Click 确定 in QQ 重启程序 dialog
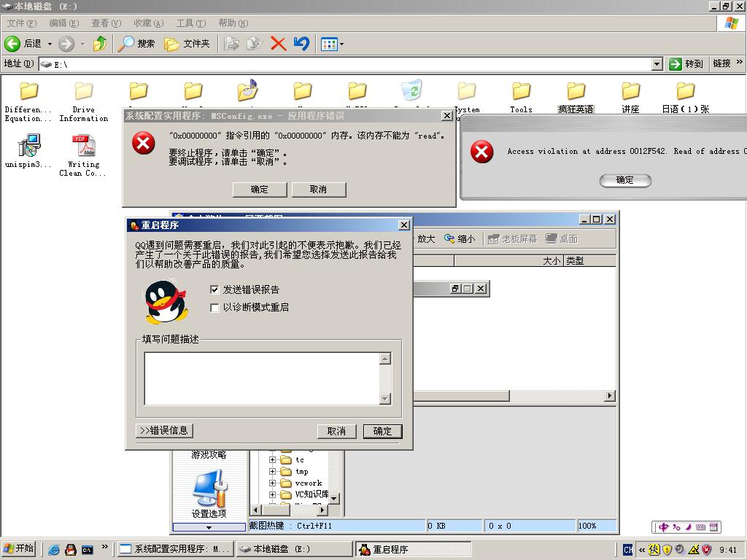 382,431
